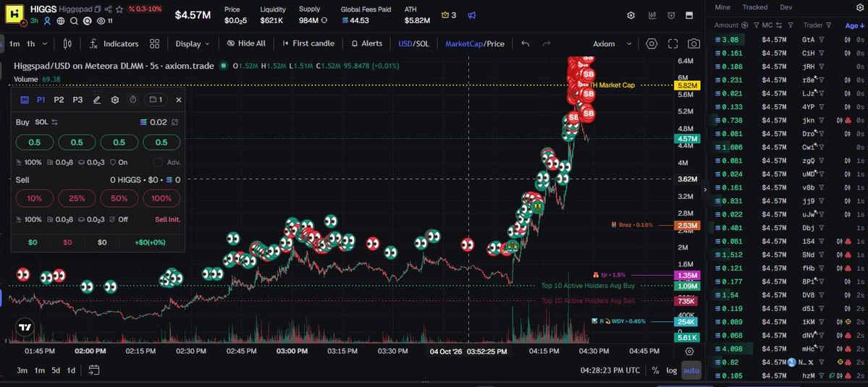This screenshot has height=387, width=868.
Task: Select the 5d time range
Action: pos(55,370)
